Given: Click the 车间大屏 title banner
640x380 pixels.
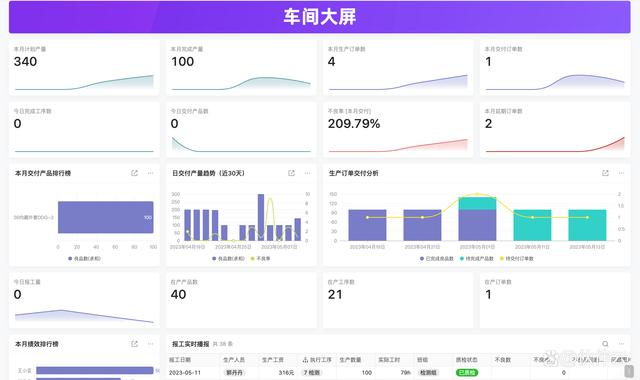Looking at the screenshot, I should click(320, 17).
